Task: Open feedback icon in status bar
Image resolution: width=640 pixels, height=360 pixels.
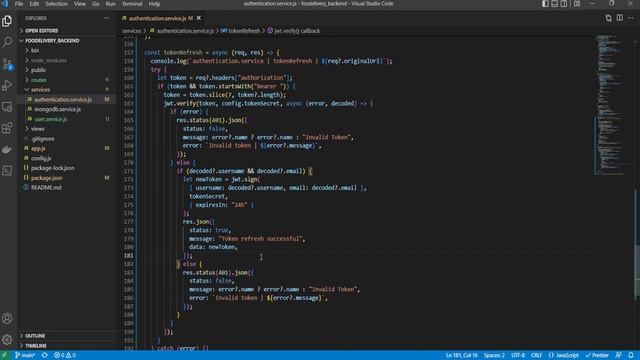Action: 618,355
